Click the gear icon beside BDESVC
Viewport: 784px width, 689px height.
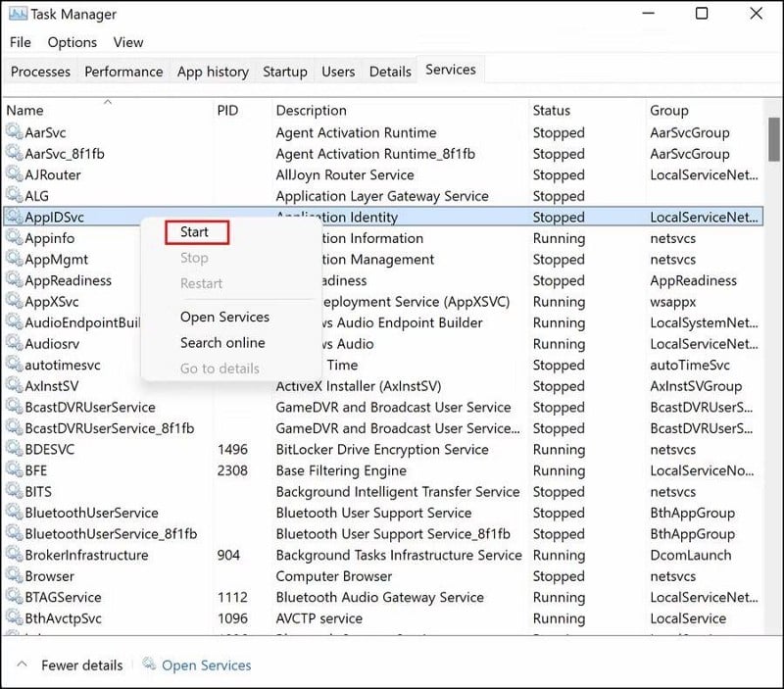[14, 449]
